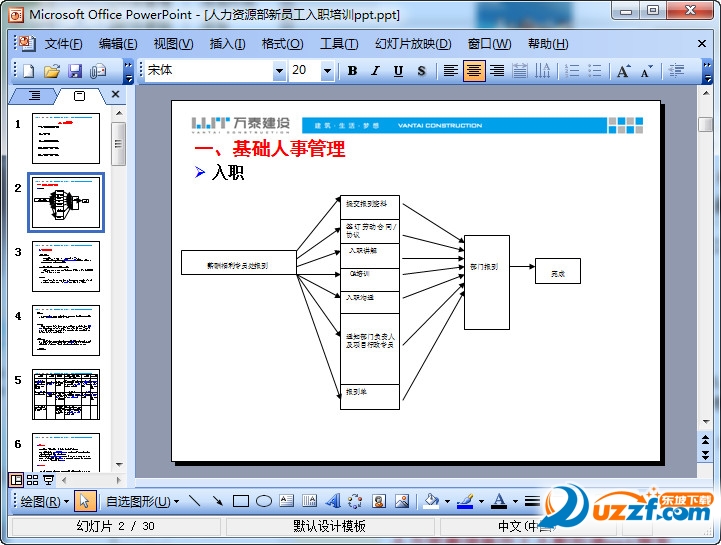Screen dimensions: 721x545
Task: Apply bulleted list formatting
Action: (x=595, y=71)
